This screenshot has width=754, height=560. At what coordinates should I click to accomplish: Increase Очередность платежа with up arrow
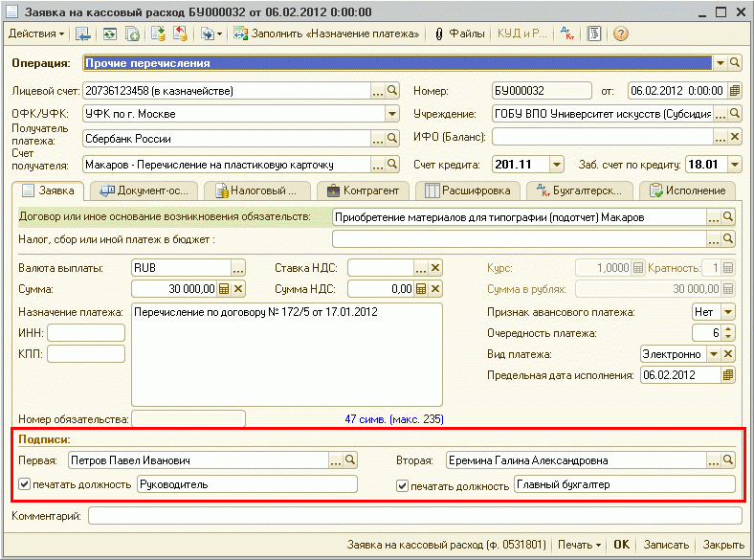pyautogui.click(x=728, y=329)
